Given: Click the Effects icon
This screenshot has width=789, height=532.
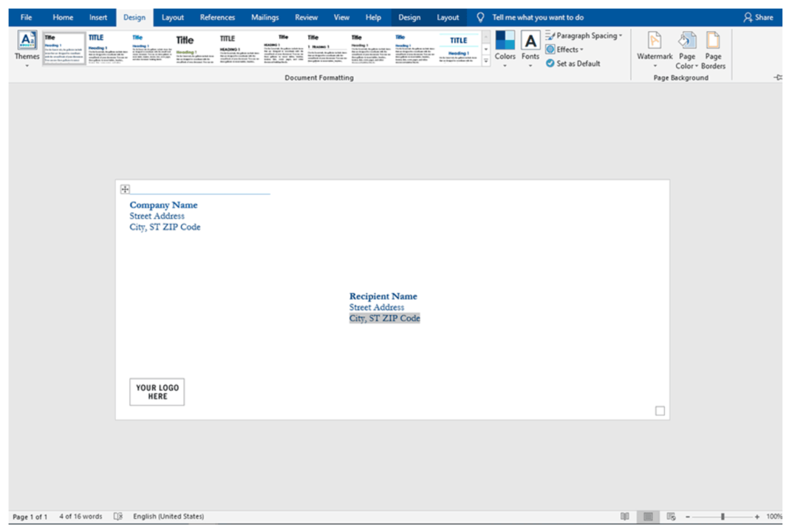Looking at the screenshot, I should click(548, 49).
